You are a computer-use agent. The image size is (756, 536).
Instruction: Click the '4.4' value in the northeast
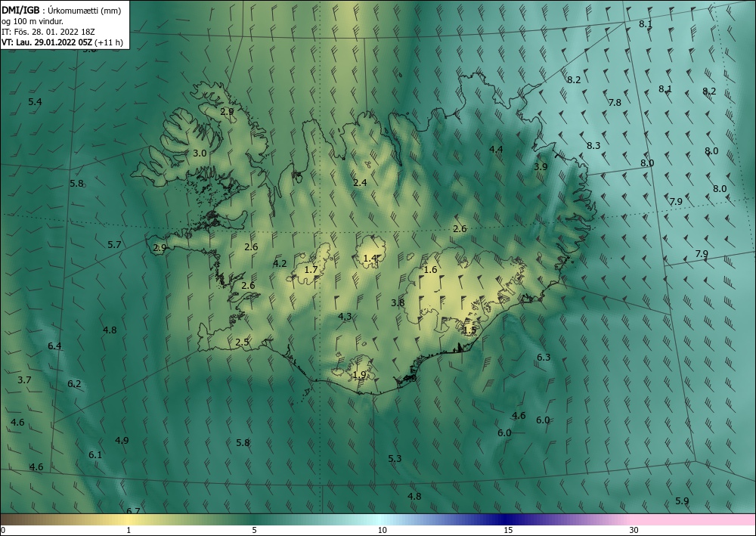(x=496, y=149)
